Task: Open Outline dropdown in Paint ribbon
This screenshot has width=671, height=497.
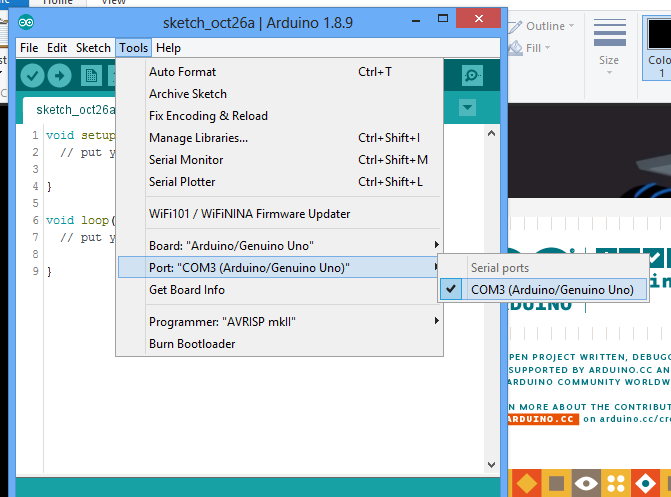Action: tap(541, 26)
